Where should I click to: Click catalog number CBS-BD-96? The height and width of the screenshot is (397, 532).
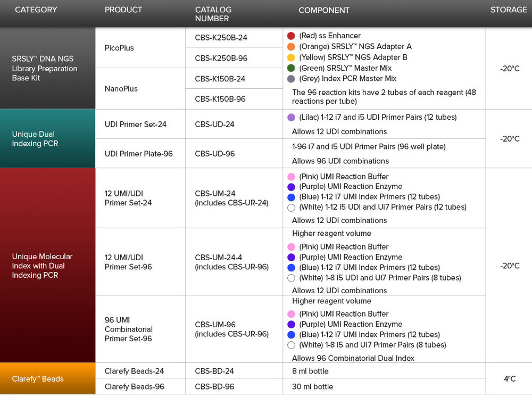click(214, 386)
